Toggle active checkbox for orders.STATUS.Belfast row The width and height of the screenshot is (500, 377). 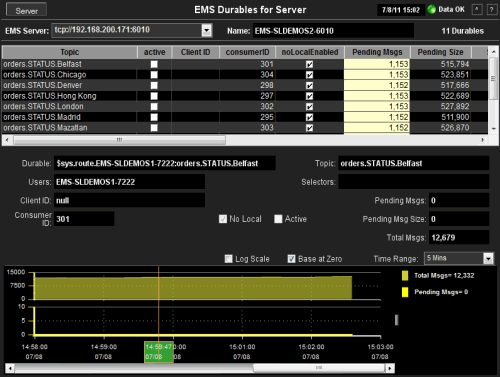point(154,64)
